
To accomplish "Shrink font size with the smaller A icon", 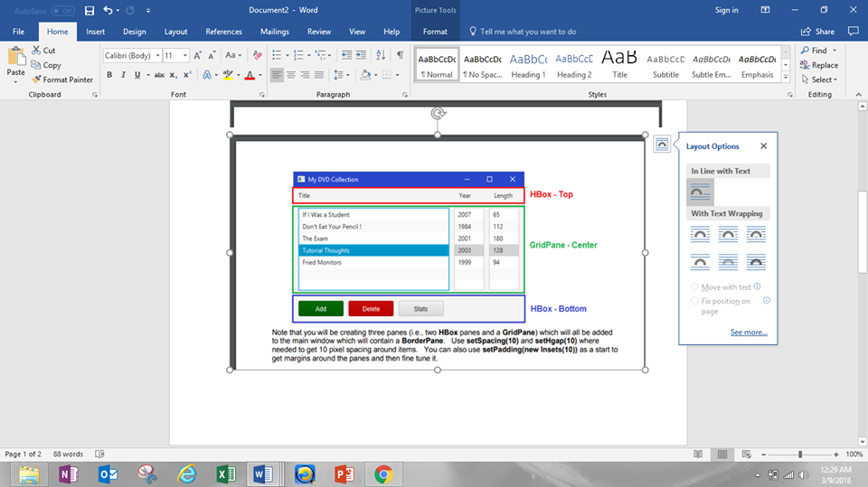I will point(212,55).
